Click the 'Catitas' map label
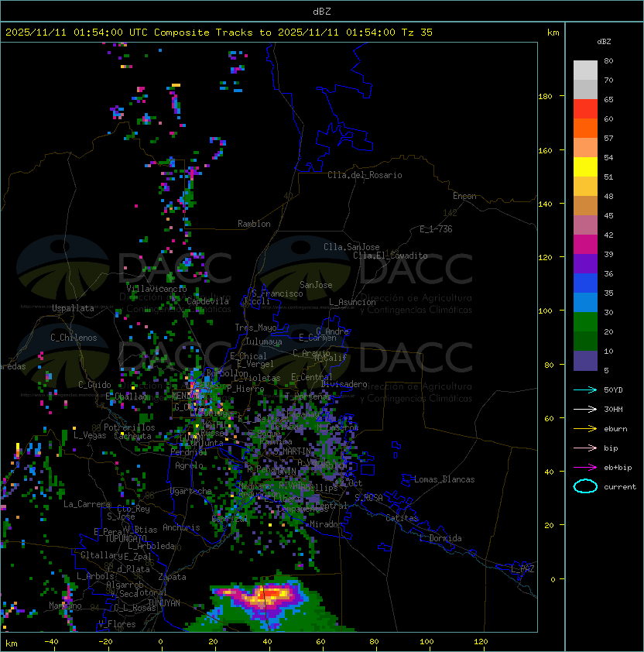Viewport: 644px width, 652px height. (x=402, y=518)
